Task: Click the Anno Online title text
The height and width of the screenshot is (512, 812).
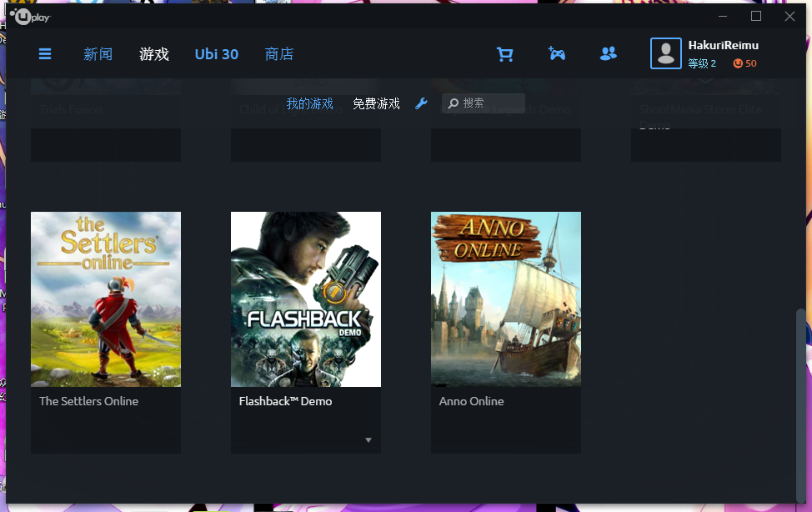Action: (471, 401)
